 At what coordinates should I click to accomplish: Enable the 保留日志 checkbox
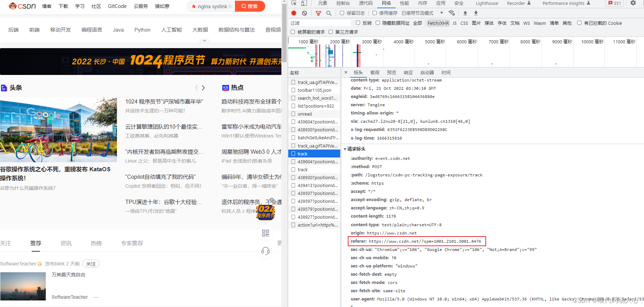pos(342,13)
